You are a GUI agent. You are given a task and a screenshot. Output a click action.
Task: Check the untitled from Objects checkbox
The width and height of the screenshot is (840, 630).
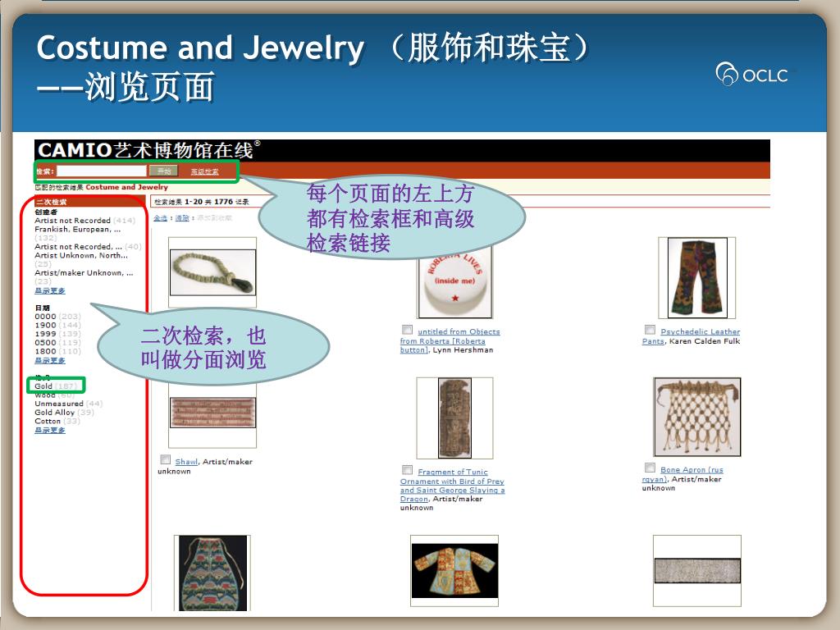[407, 330]
